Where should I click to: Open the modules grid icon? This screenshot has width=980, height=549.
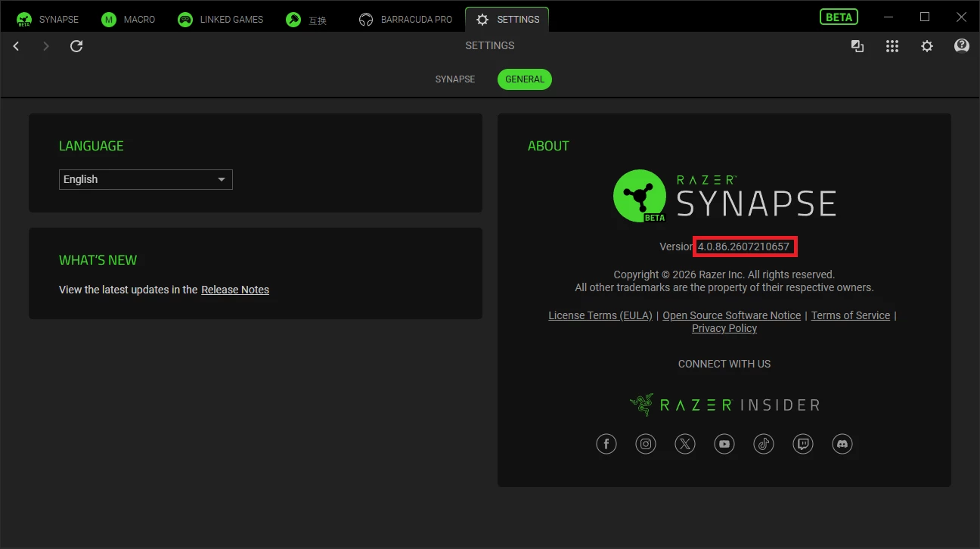click(x=892, y=46)
